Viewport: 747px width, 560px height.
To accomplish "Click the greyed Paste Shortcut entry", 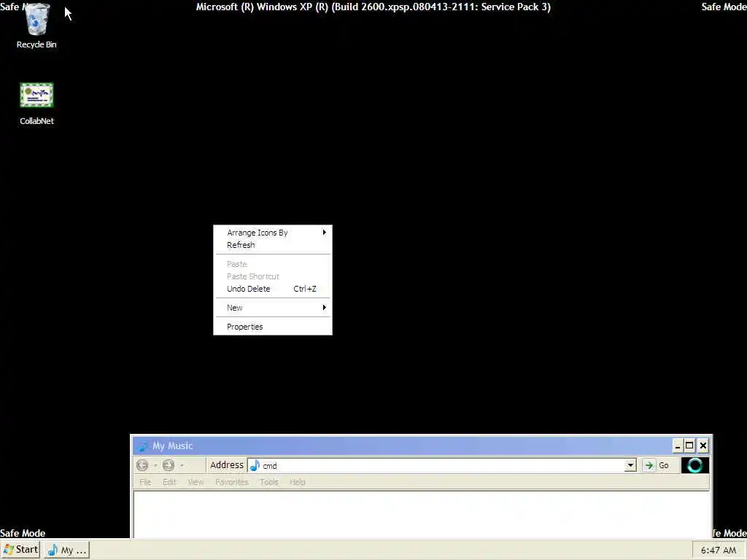I will [x=273, y=276].
